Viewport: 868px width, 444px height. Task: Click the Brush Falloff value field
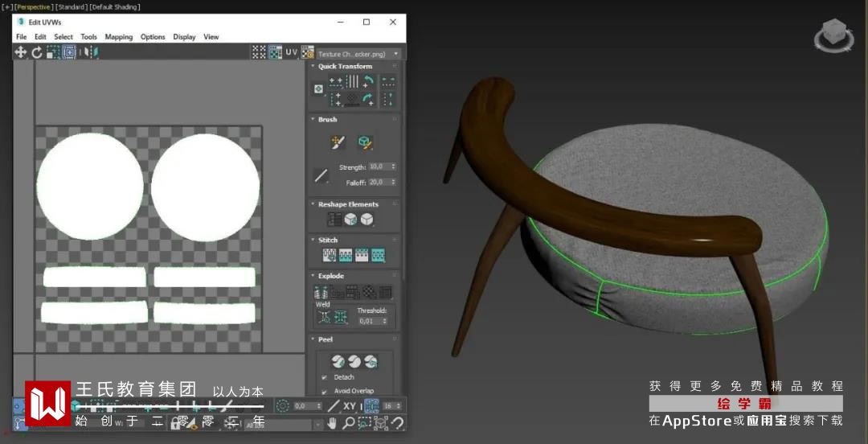tap(379, 183)
